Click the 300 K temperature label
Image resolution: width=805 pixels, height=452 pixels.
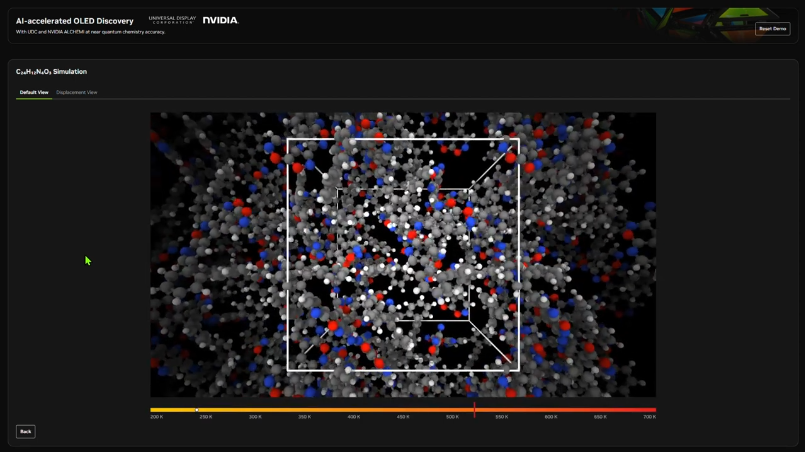pyautogui.click(x=255, y=417)
